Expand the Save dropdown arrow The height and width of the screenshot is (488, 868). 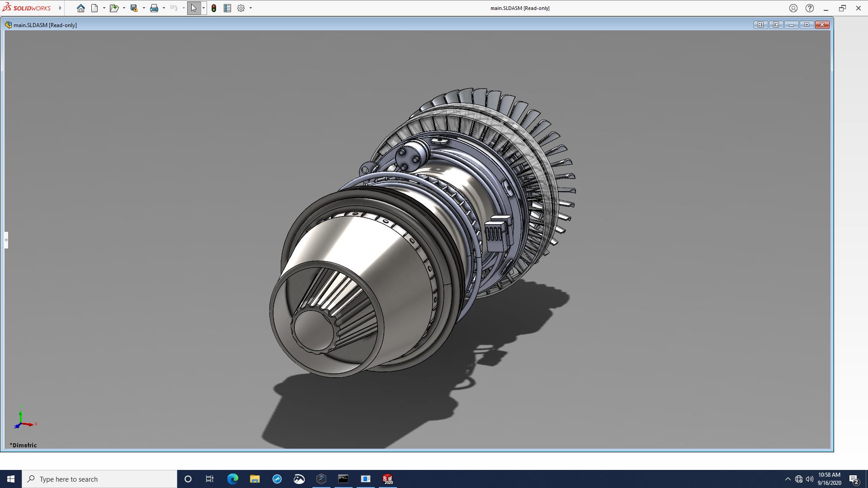click(x=144, y=8)
